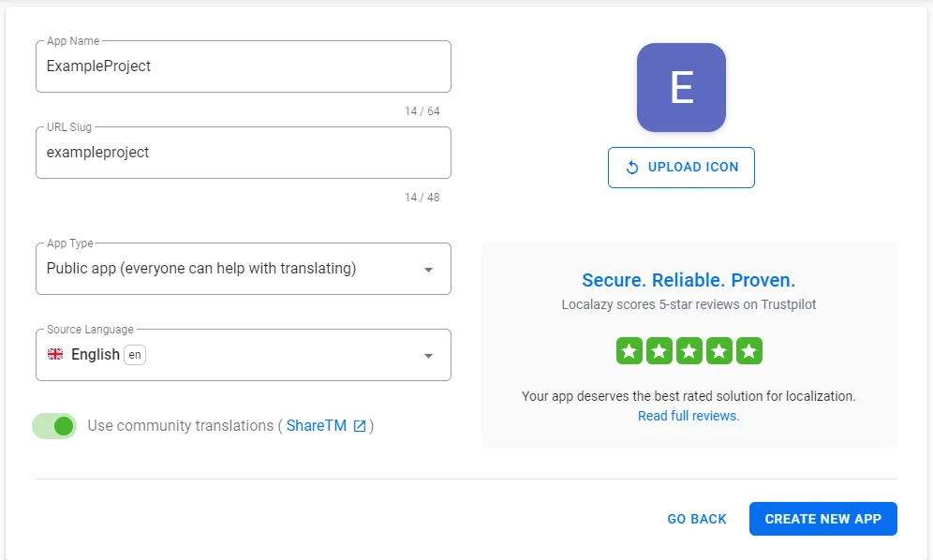Click the UK flag icon

[55, 355]
